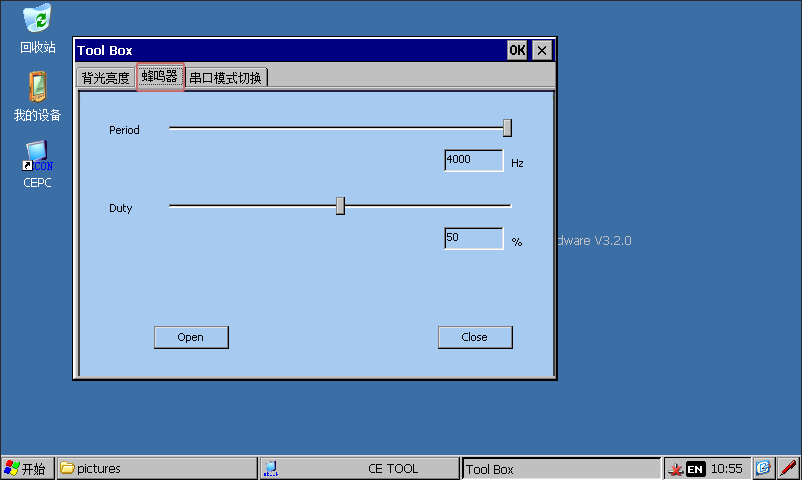
Task: Click the red network tray icon
Action: coord(675,469)
